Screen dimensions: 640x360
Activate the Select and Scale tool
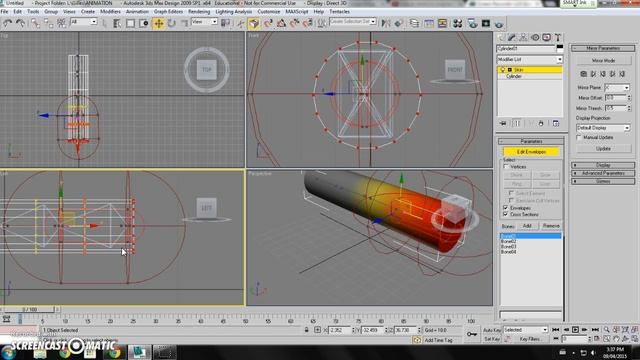pyautogui.click(x=185, y=23)
